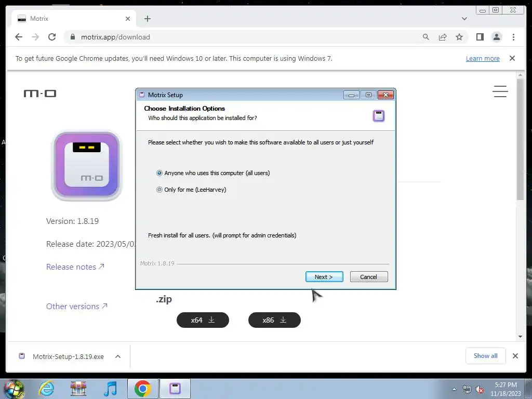Open Chrome three-dot menu
Viewport: 532px width, 399px height.
(513, 37)
